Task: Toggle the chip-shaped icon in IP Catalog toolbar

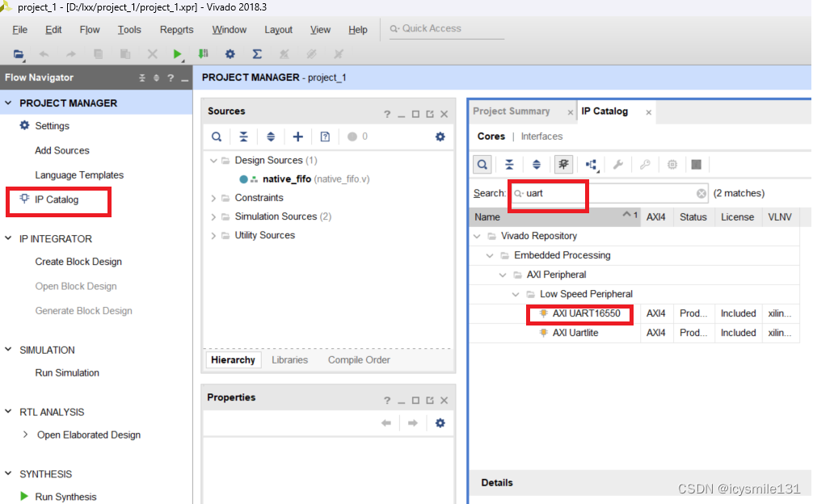Action: tap(563, 165)
